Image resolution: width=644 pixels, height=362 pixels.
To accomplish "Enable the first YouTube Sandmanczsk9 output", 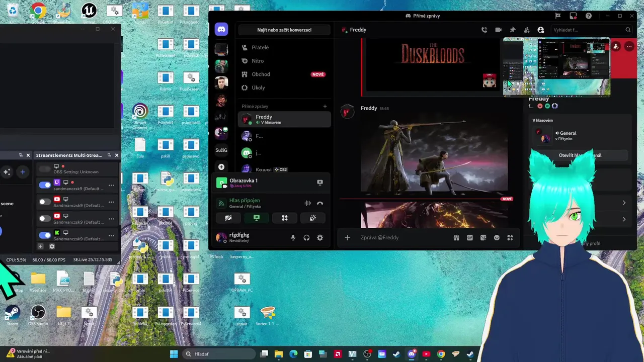I will pyautogui.click(x=45, y=202).
